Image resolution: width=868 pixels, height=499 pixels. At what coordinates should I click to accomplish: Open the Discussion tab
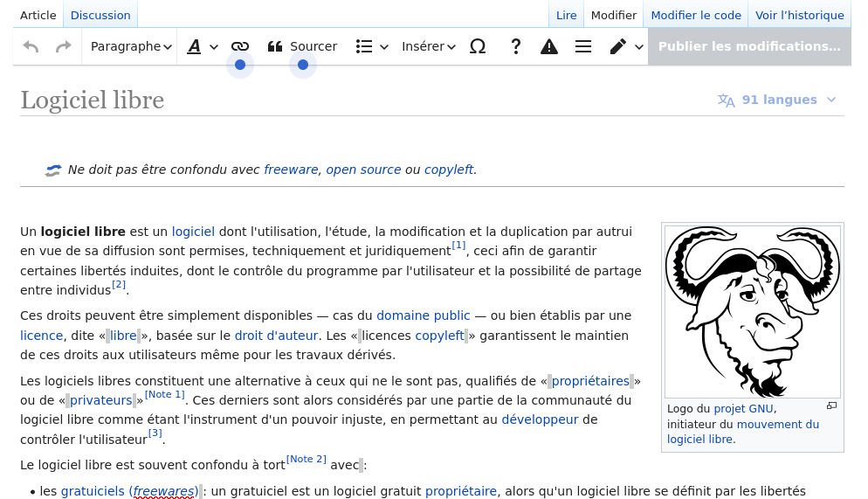coord(100,15)
